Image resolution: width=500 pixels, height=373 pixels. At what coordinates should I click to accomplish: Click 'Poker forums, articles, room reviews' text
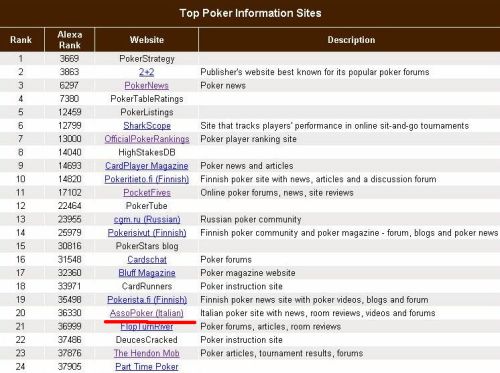tap(270, 326)
